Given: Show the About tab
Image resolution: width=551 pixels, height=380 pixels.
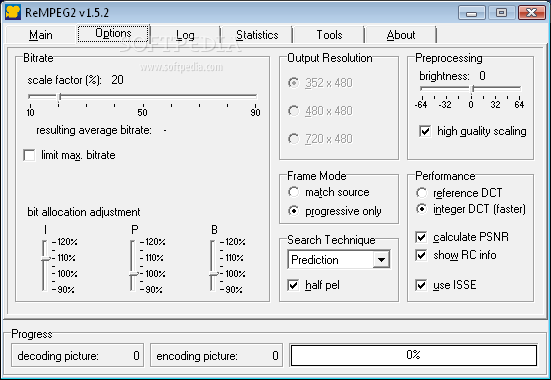Looking at the screenshot, I should click(x=401, y=35).
